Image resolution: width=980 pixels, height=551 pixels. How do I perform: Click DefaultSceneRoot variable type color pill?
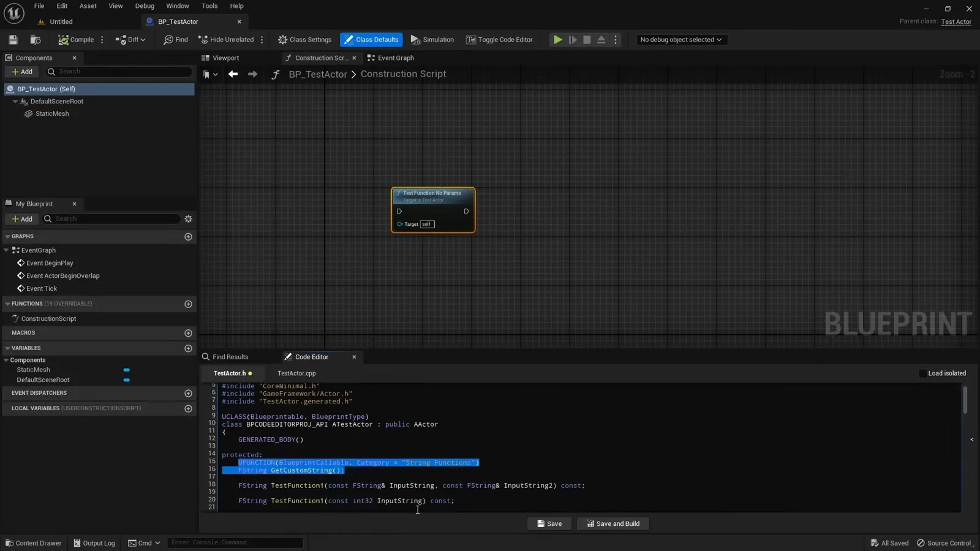pos(127,380)
